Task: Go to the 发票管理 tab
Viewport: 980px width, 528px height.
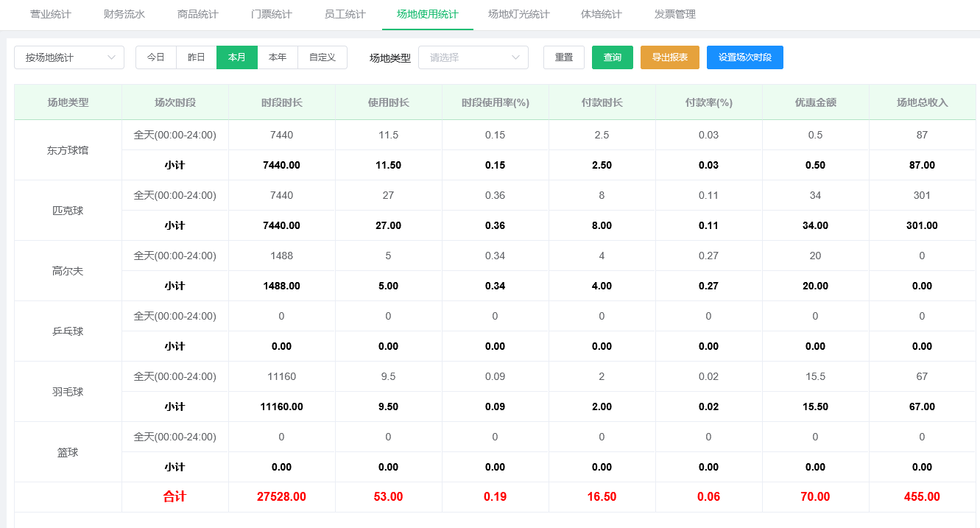Action: click(673, 14)
